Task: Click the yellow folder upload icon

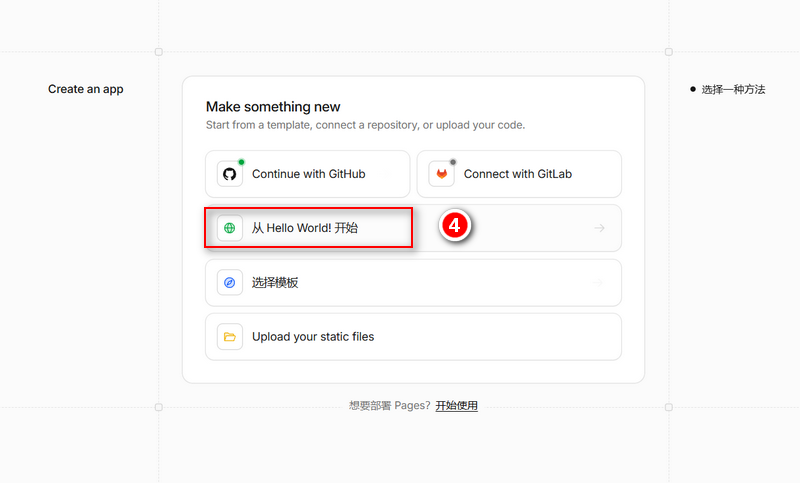Action: pos(230,337)
